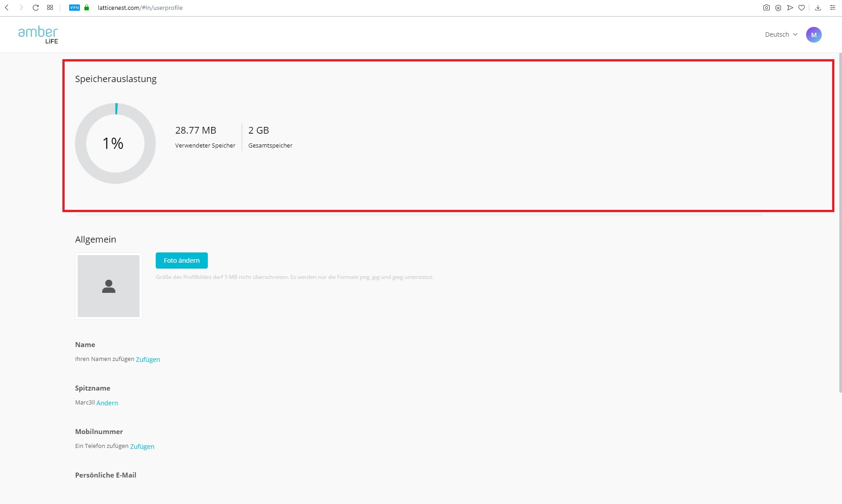This screenshot has height=504, width=842.
Task: Click Zufügen link under Mobilnummer
Action: pos(142,447)
